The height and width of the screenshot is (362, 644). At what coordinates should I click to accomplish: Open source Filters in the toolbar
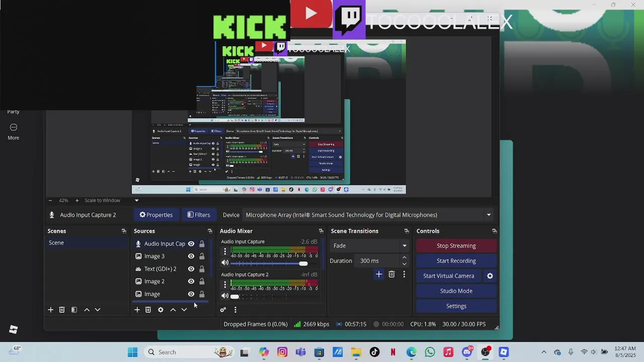(x=198, y=215)
